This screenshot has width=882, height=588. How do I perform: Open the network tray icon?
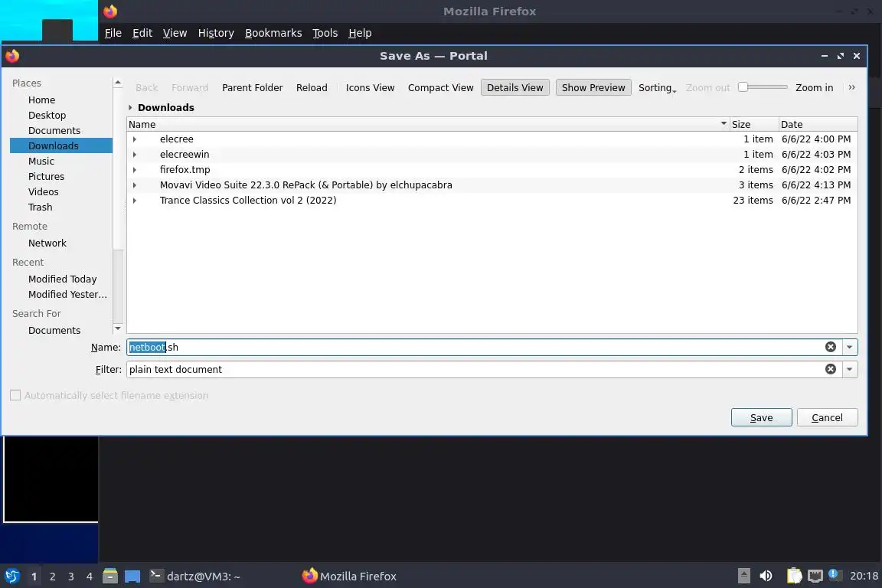[815, 576]
